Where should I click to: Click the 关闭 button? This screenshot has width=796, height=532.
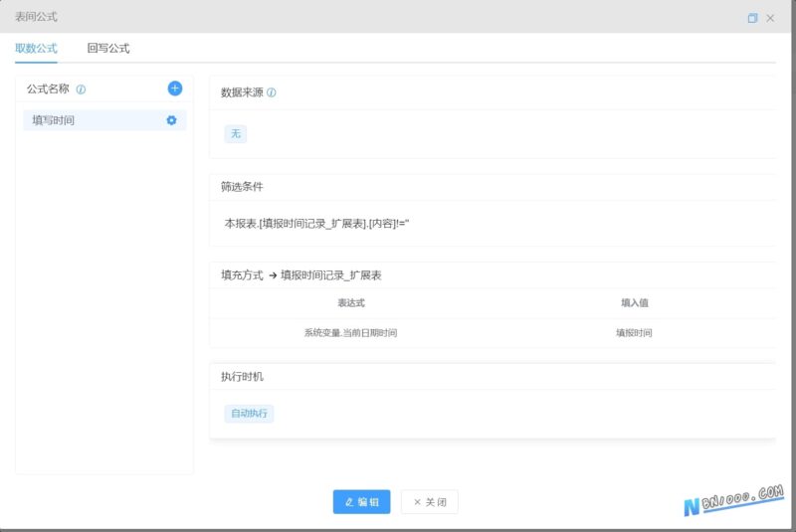click(x=430, y=501)
